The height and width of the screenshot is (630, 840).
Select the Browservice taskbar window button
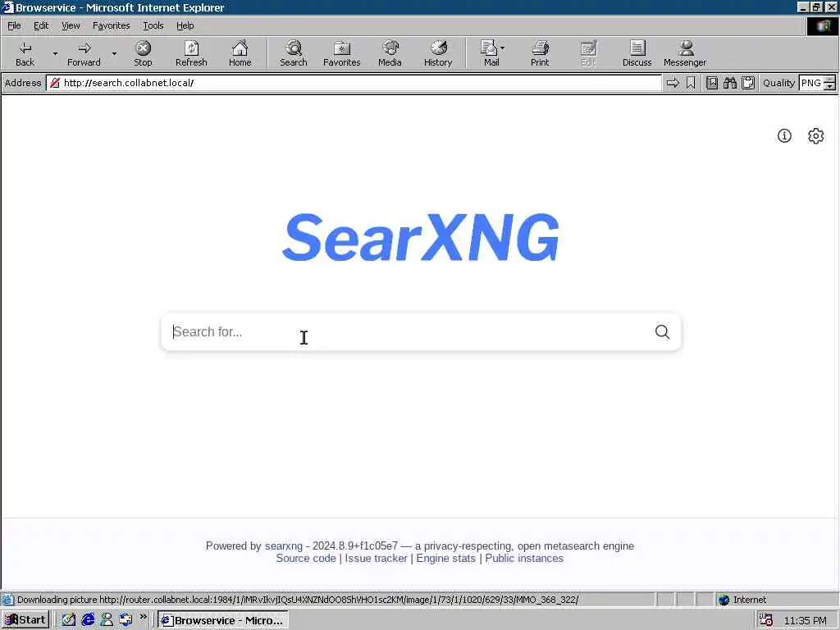223,620
